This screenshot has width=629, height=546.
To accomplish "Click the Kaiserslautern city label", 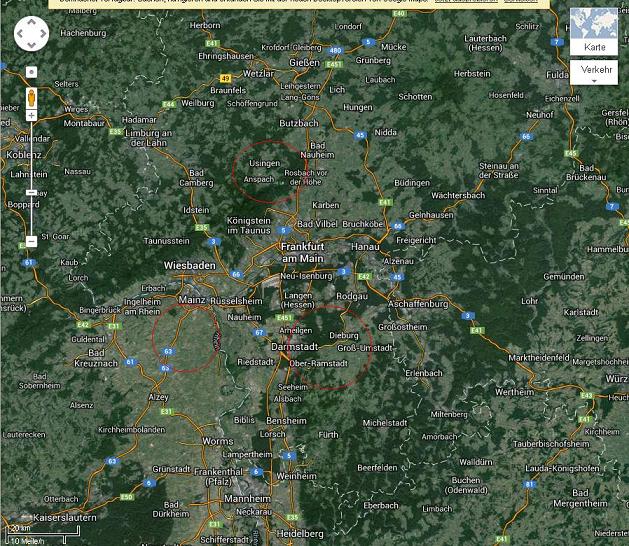I will (65, 518).
